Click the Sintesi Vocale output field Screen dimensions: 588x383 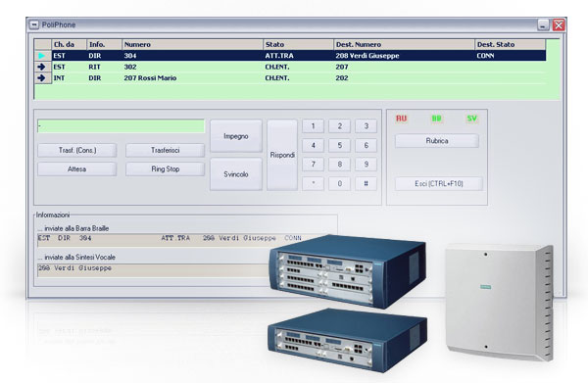pos(154,270)
